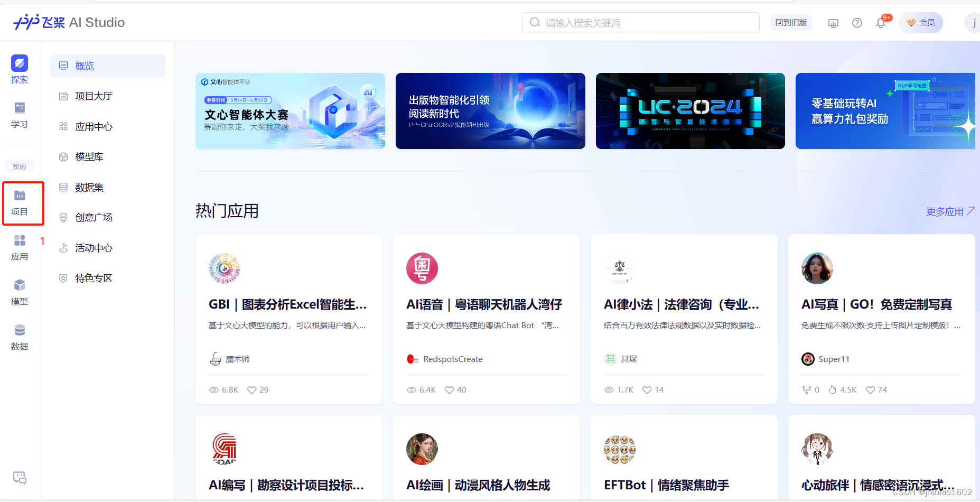Image resolution: width=980 pixels, height=502 pixels.
Task: Open the 出版物智能化引领 banner
Action: point(490,111)
